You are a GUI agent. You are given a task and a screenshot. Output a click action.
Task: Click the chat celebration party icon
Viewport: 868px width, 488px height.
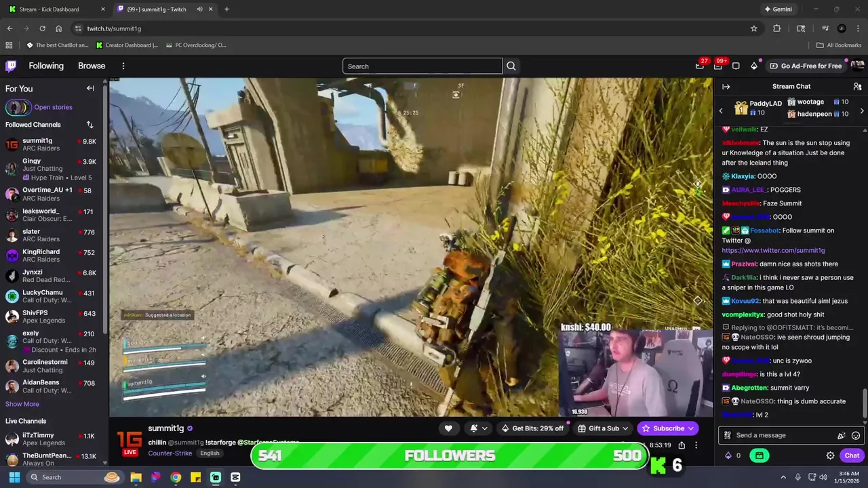coord(842,436)
